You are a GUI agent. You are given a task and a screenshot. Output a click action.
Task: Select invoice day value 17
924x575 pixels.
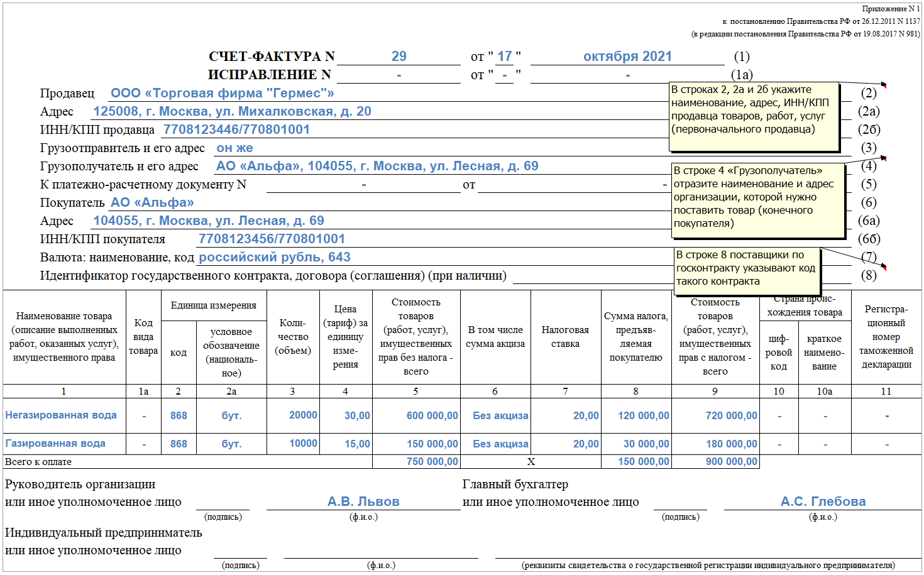pos(505,57)
